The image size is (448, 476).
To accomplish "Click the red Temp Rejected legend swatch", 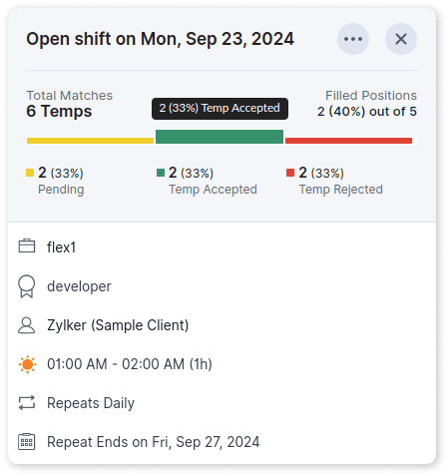I will (x=290, y=173).
